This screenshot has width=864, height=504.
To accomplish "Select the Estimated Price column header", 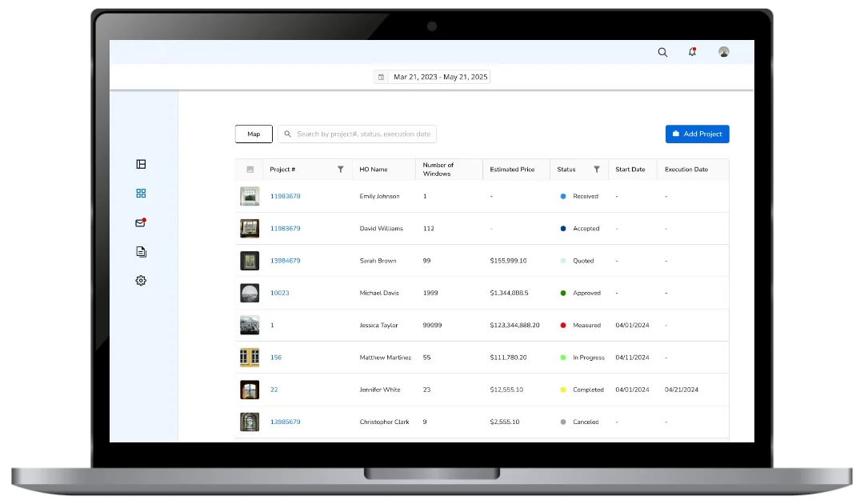I will click(x=515, y=170).
